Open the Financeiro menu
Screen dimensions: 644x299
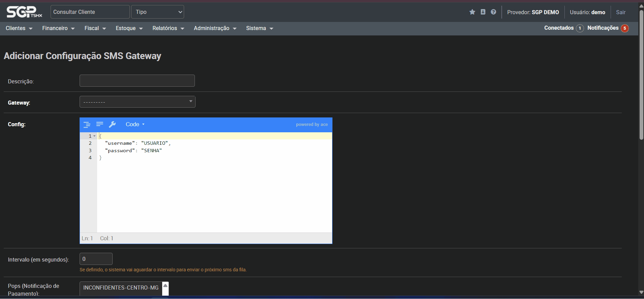click(58, 28)
